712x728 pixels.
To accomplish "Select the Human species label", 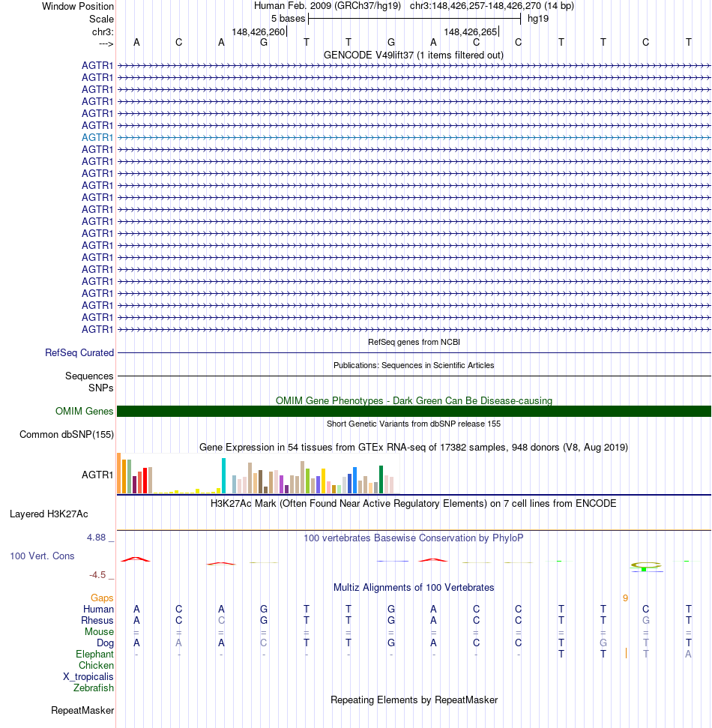I will (x=98, y=609).
